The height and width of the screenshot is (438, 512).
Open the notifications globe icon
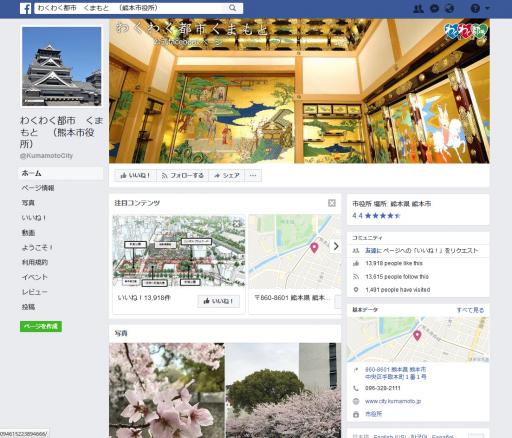pyautogui.click(x=450, y=8)
